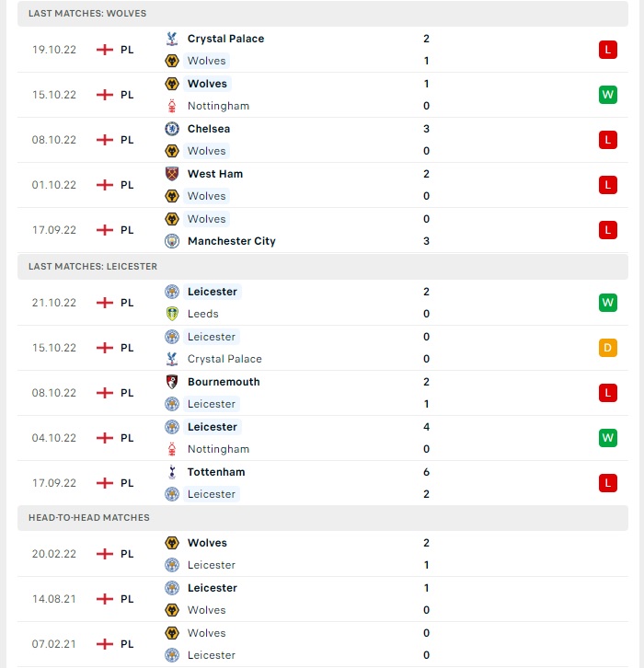Click the West Ham crest icon
The height and width of the screenshot is (668, 644).
click(x=172, y=174)
